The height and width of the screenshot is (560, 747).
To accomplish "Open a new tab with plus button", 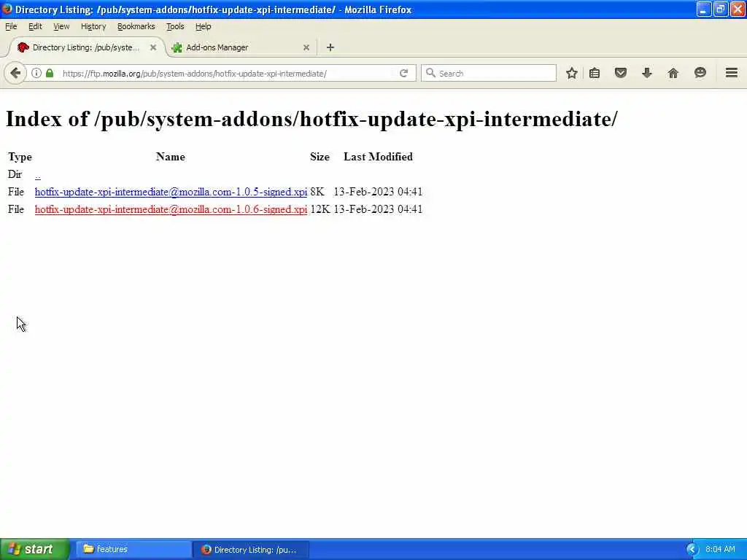I will [330, 47].
